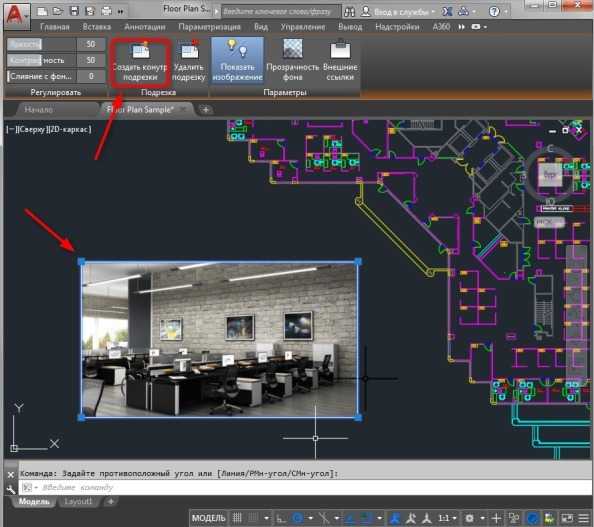Image resolution: width=594 pixels, height=527 pixels.
Task: Open the Вставка ribbon tab
Action: click(97, 27)
